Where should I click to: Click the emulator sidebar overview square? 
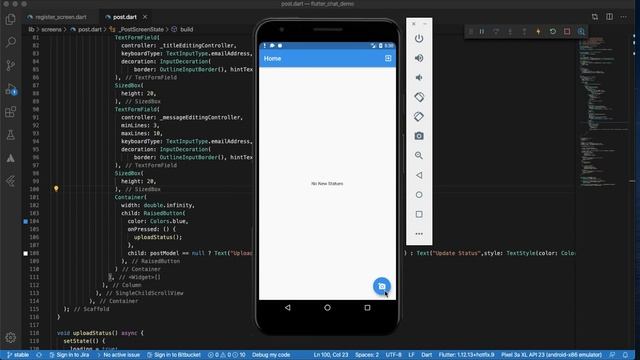point(419,214)
